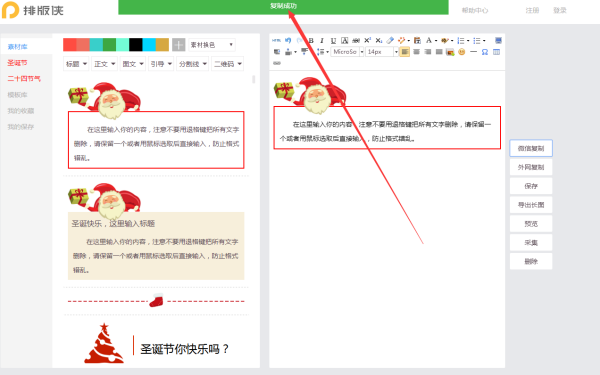
Task: Insert an unordered bullet list
Action: [477, 41]
